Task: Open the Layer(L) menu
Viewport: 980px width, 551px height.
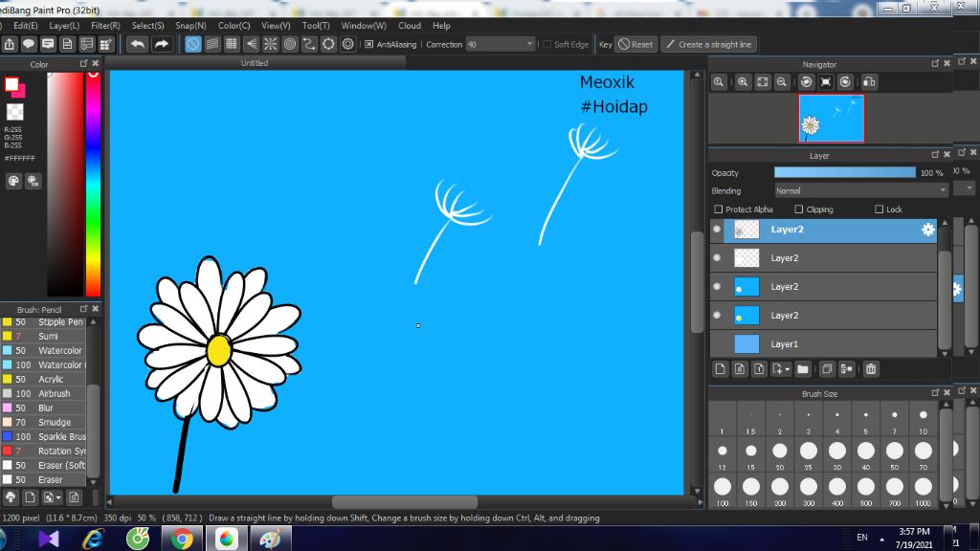Action: [64, 26]
